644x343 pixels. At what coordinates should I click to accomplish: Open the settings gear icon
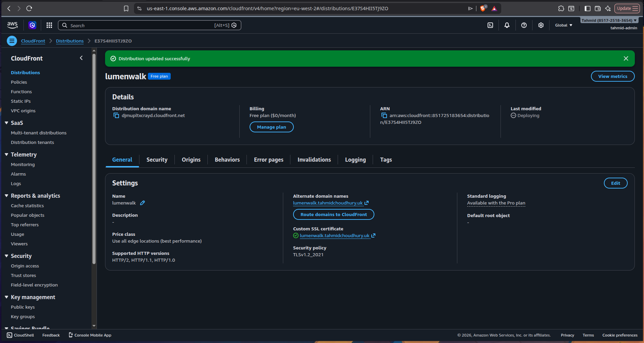(541, 25)
